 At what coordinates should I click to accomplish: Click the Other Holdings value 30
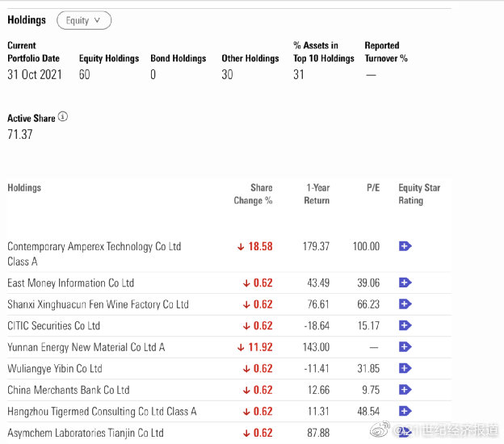point(227,74)
